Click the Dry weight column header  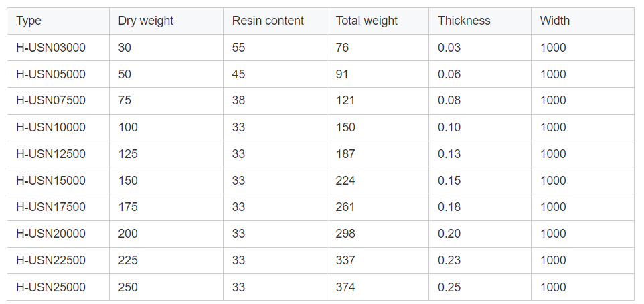tap(145, 21)
